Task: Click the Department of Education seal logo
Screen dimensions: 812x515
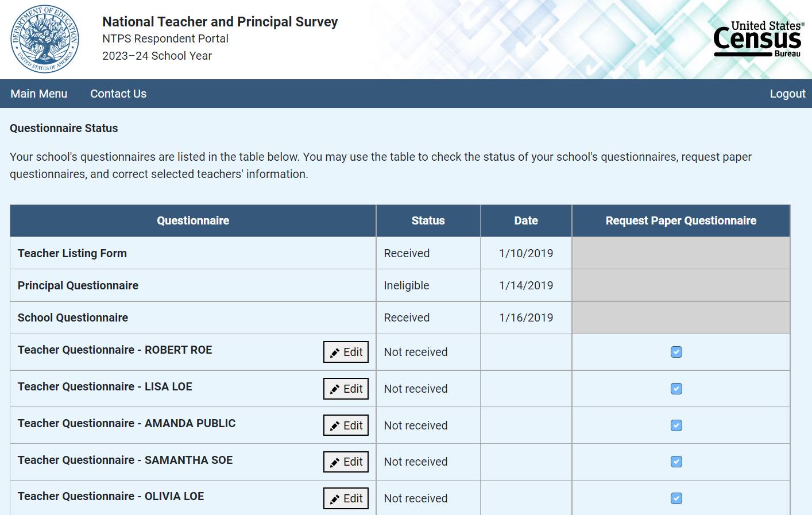Action: 45,39
